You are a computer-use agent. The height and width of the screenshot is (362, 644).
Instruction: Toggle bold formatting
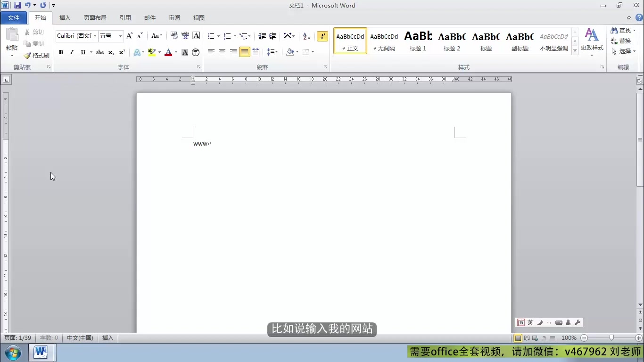click(x=61, y=52)
